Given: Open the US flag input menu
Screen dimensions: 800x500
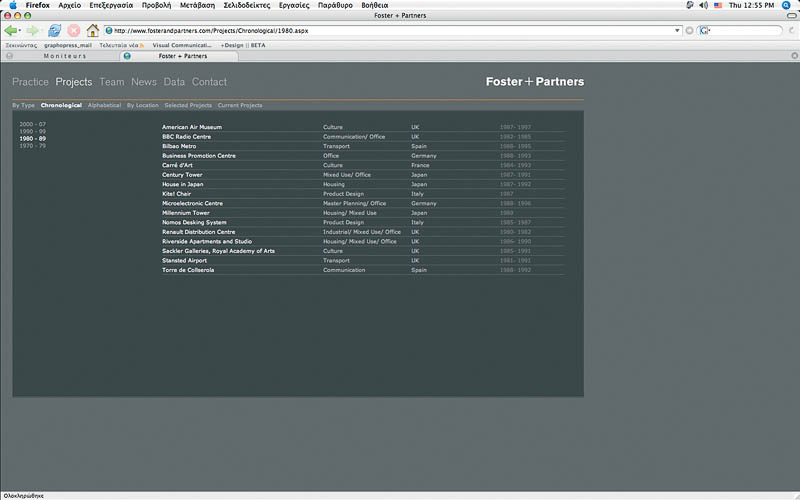Looking at the screenshot, I should (x=718, y=5).
